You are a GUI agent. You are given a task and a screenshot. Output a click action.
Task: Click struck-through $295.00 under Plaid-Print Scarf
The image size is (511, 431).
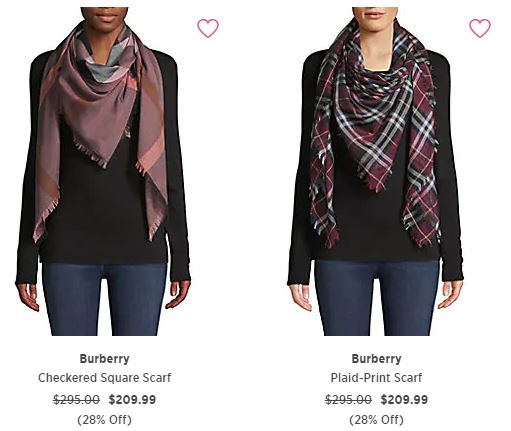348,399
